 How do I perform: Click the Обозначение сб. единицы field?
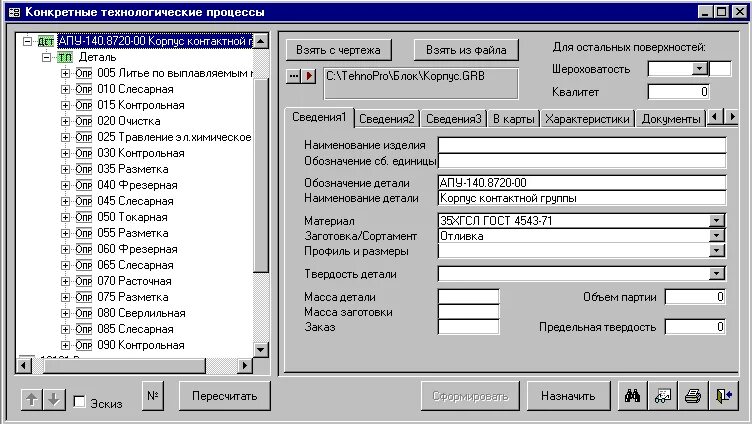pyautogui.click(x=582, y=160)
